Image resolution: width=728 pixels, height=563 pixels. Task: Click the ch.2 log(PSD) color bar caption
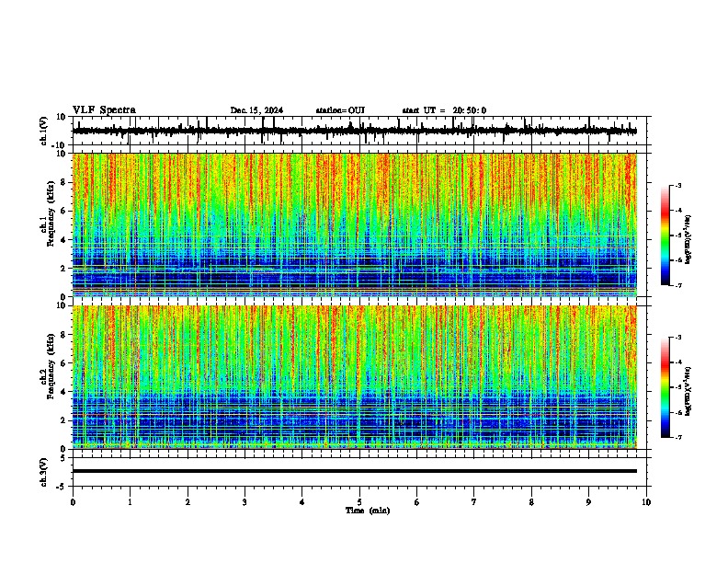[x=688, y=392]
